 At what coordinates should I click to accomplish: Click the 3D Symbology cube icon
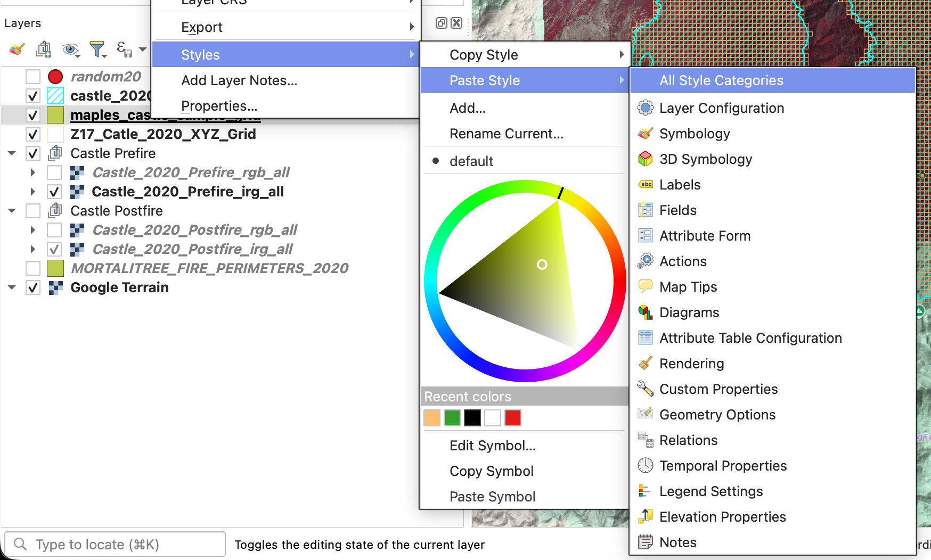[646, 159]
